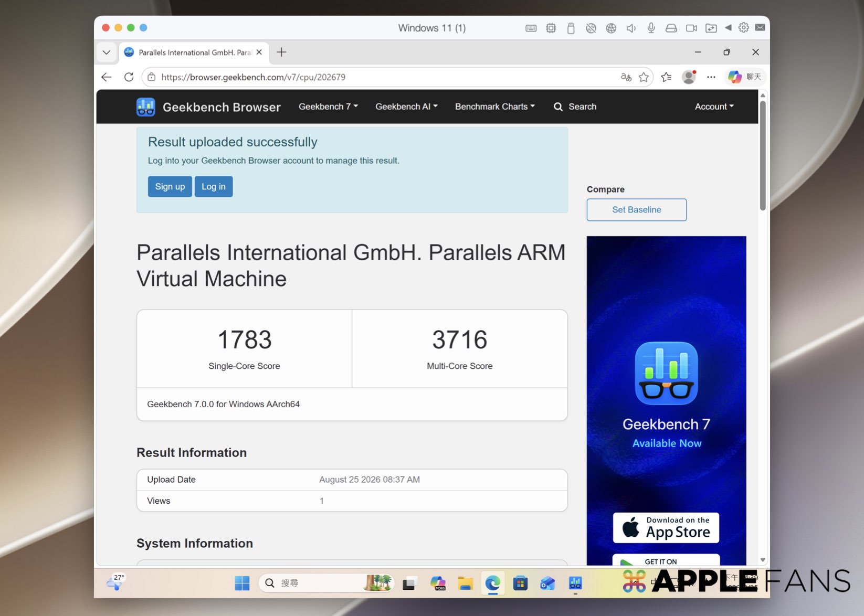864x616 pixels.
Task: Open Edge settings and more menu
Action: (711, 77)
